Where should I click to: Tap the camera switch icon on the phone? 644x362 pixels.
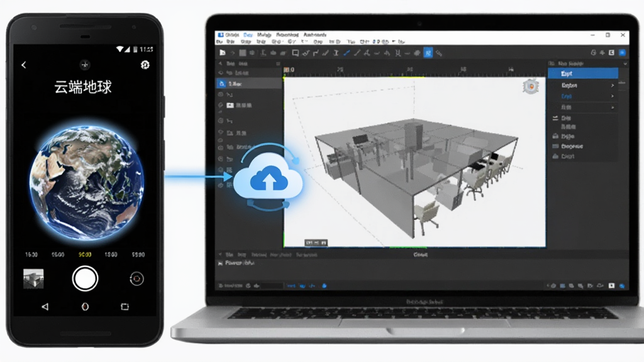(x=136, y=278)
